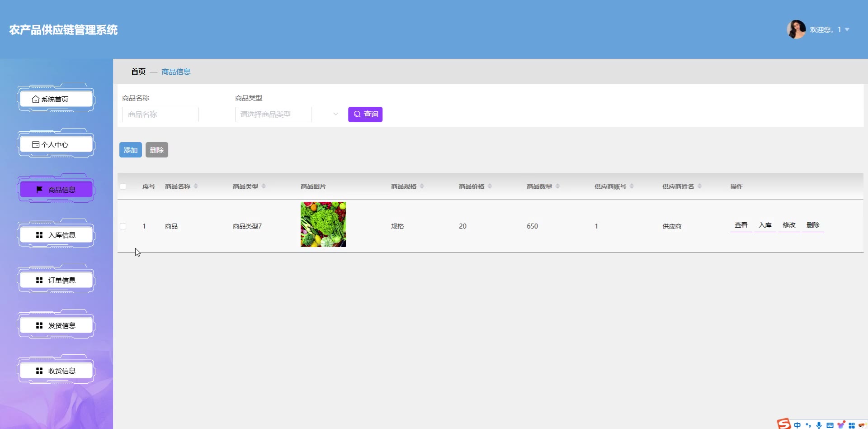Viewport: 868px width, 429px height.
Task: Open 个人中心 in sidebar
Action: point(56,144)
